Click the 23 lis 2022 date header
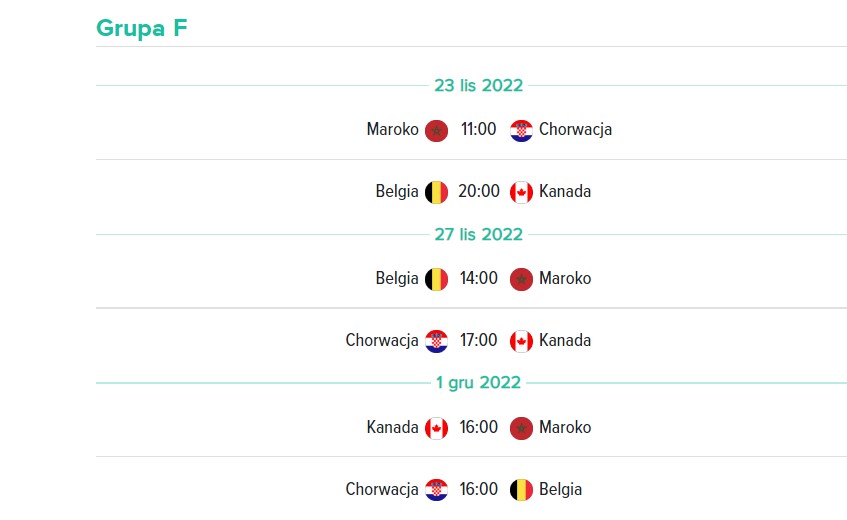 point(479,85)
